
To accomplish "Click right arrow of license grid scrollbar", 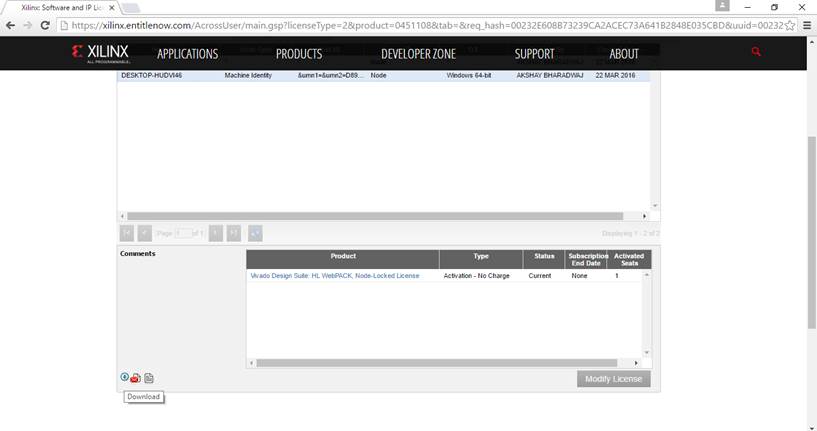I will coord(645,216).
